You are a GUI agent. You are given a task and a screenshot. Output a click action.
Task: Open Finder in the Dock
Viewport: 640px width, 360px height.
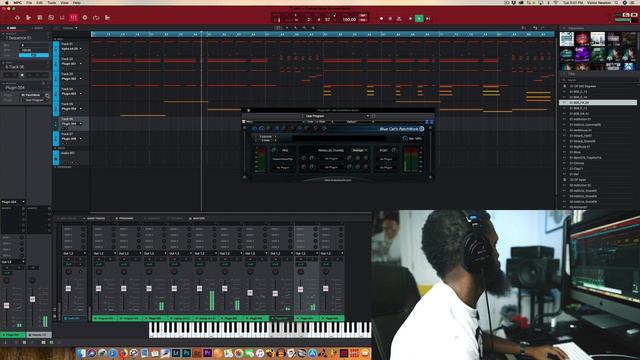[x=82, y=353]
